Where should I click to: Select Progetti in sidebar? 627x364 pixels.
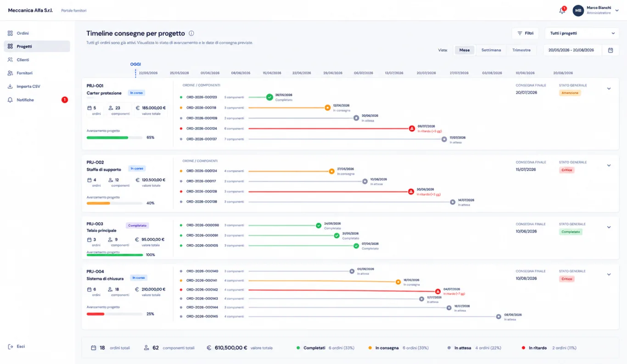(37, 46)
